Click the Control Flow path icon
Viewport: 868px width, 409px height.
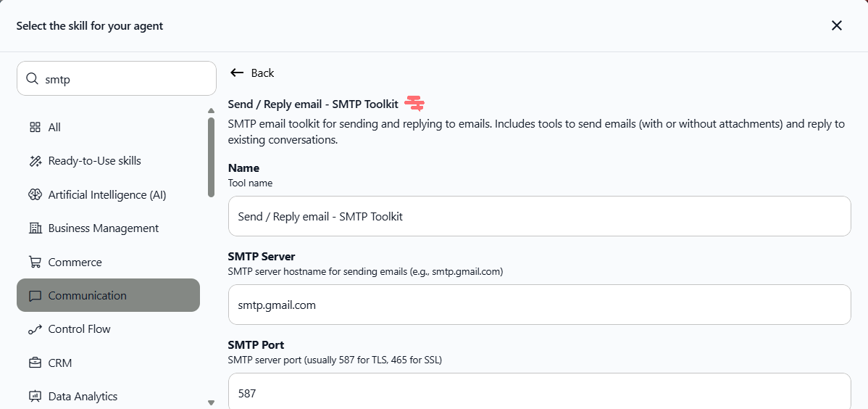35,329
